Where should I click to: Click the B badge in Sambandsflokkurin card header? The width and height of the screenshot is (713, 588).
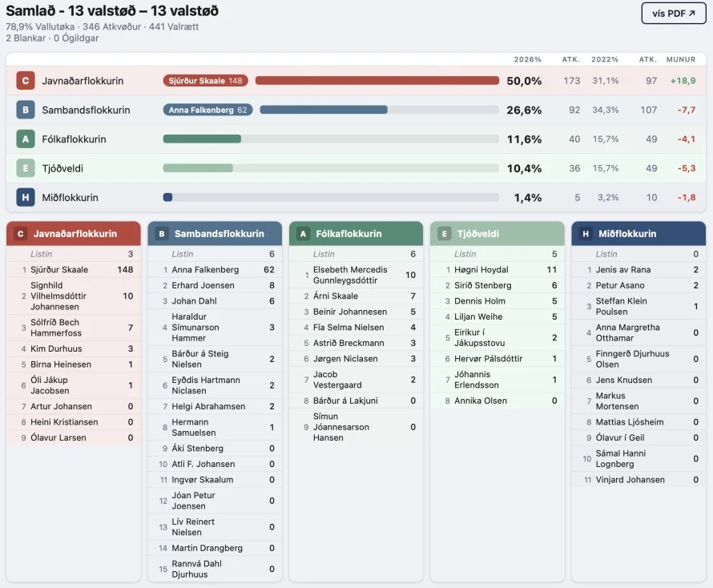pyautogui.click(x=162, y=234)
